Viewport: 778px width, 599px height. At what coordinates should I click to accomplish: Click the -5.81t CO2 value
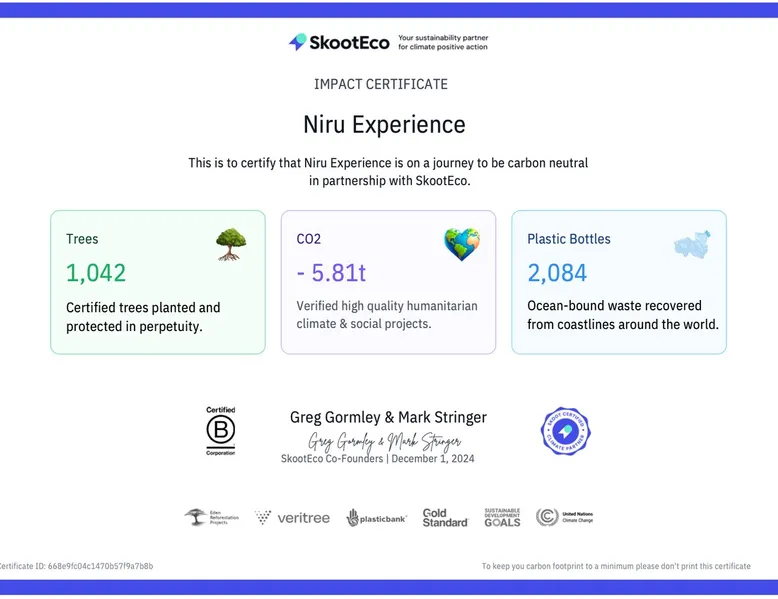[x=331, y=273]
